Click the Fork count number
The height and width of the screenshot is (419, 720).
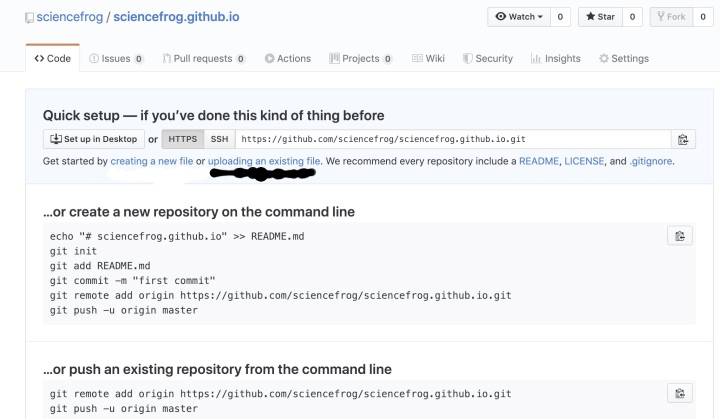click(x=703, y=17)
